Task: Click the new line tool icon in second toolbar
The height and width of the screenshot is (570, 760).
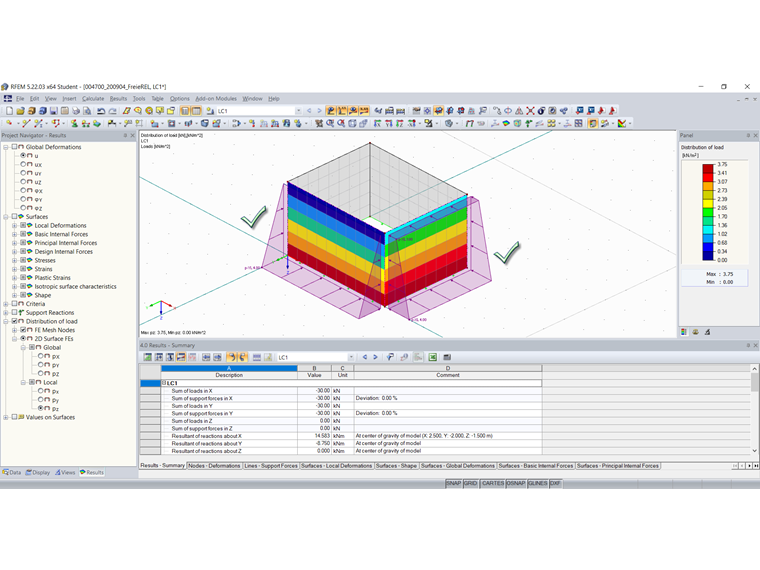Action: point(26,124)
